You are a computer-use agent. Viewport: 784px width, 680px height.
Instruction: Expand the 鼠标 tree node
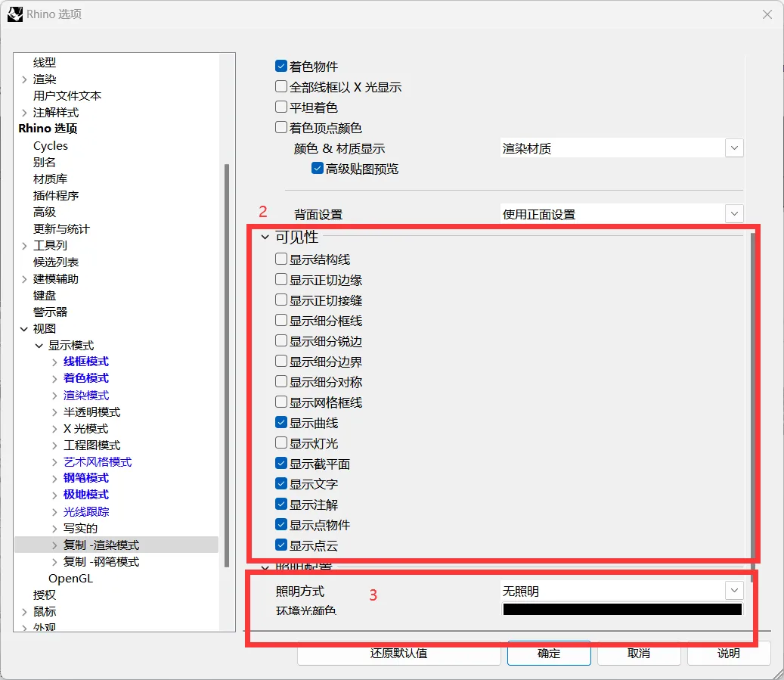click(x=24, y=611)
